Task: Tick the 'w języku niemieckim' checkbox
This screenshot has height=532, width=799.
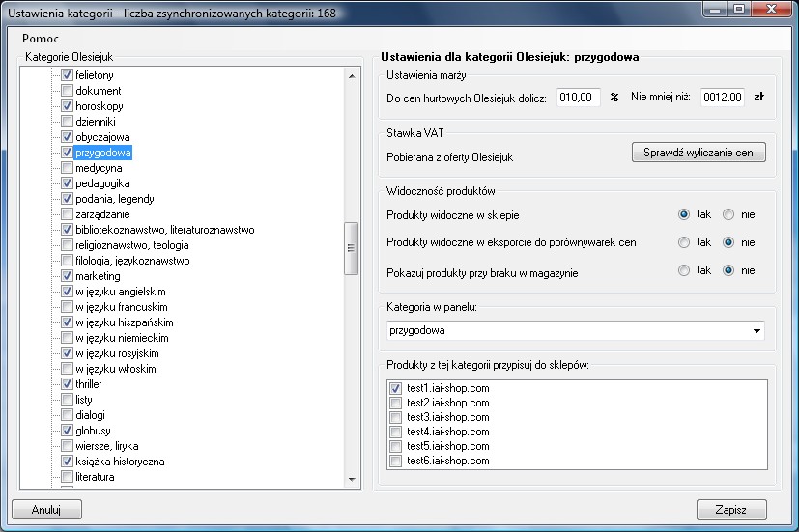Action: (x=67, y=338)
